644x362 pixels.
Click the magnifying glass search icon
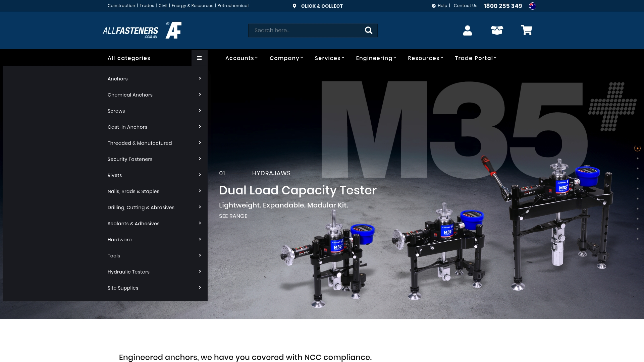(x=369, y=30)
